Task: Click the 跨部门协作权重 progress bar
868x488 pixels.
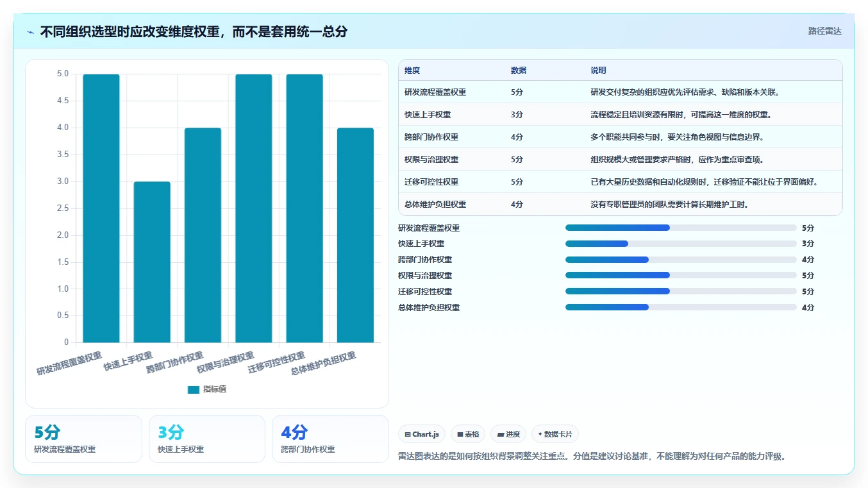Action: [681, 260]
